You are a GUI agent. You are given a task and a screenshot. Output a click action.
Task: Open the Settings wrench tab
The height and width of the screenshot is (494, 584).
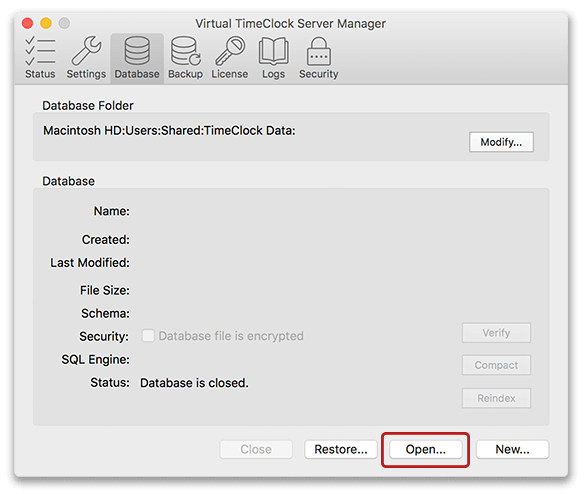(x=86, y=58)
